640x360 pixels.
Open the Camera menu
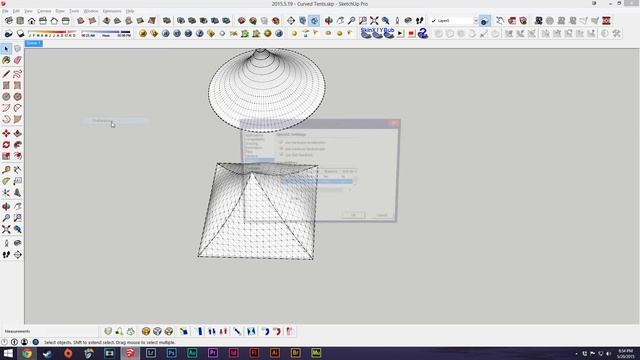tap(44, 11)
